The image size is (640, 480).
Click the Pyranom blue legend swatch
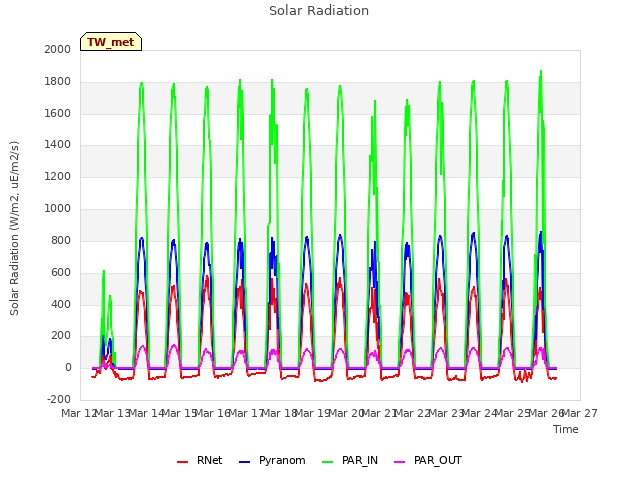(x=244, y=462)
